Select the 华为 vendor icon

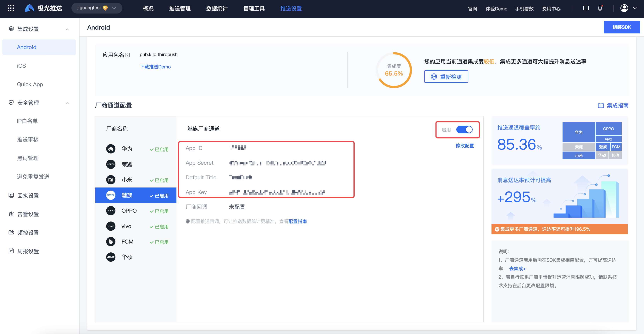click(x=111, y=149)
